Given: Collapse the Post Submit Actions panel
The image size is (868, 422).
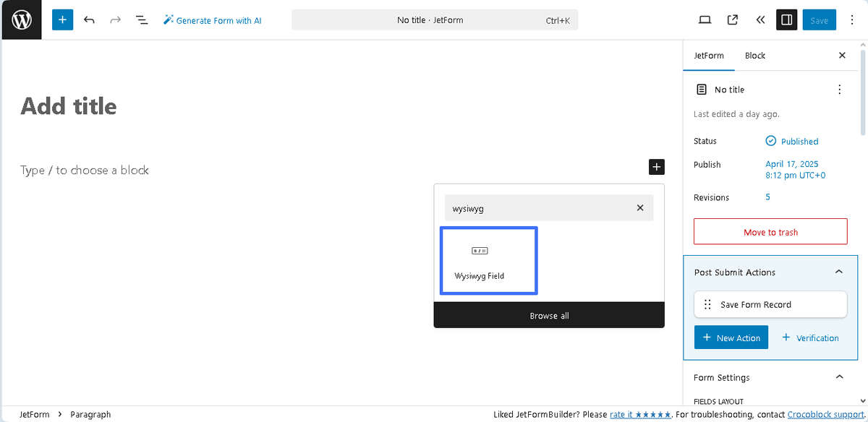Looking at the screenshot, I should pos(838,272).
